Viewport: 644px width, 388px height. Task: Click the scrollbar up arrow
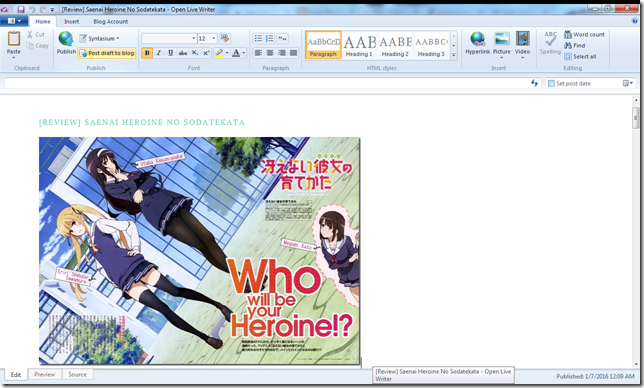tap(636, 100)
